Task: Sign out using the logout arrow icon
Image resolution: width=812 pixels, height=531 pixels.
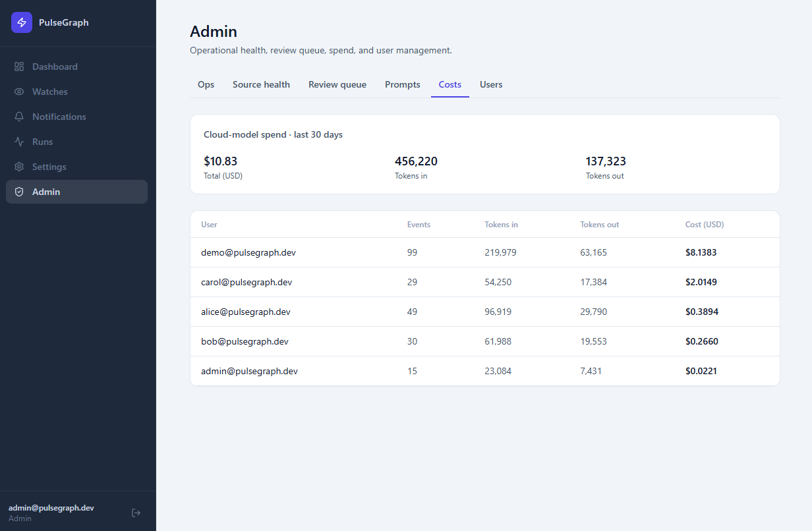Action: 136,513
